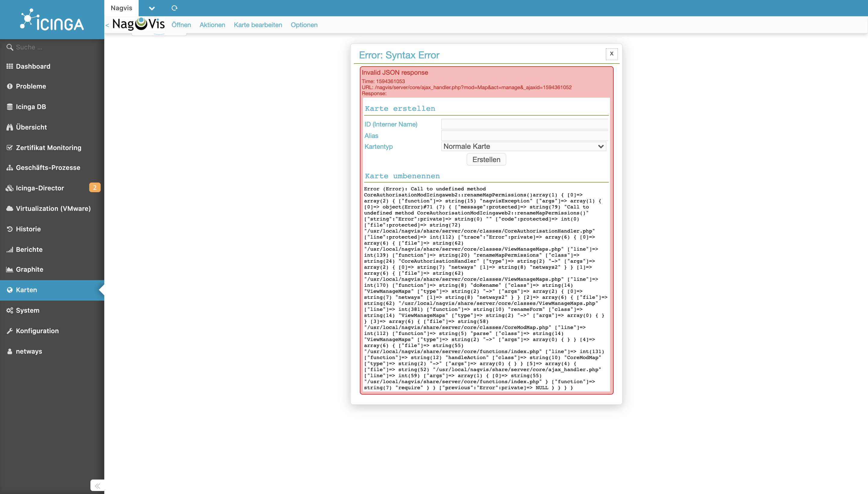Image resolution: width=868 pixels, height=494 pixels.
Task: Open the Icinga-Director module
Action: pyautogui.click(x=40, y=188)
